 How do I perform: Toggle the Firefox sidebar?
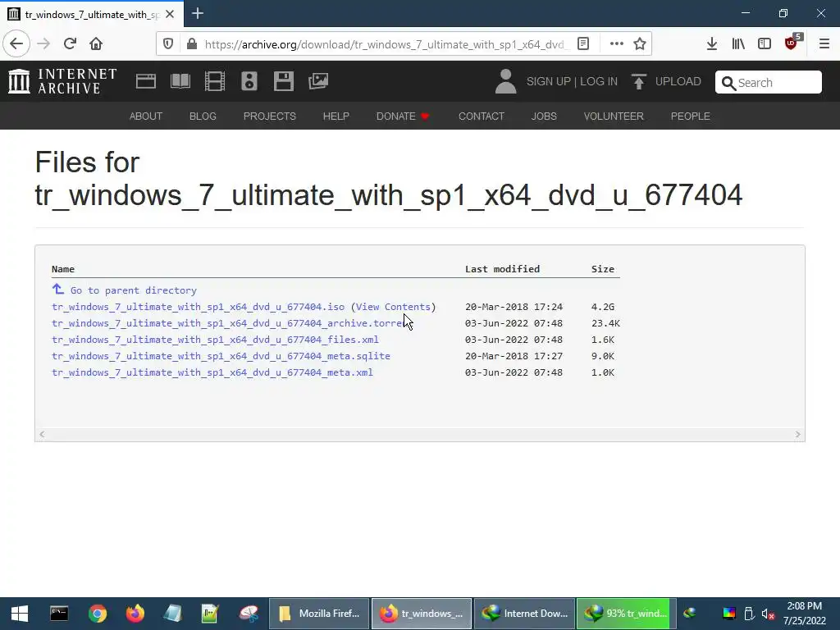765,44
